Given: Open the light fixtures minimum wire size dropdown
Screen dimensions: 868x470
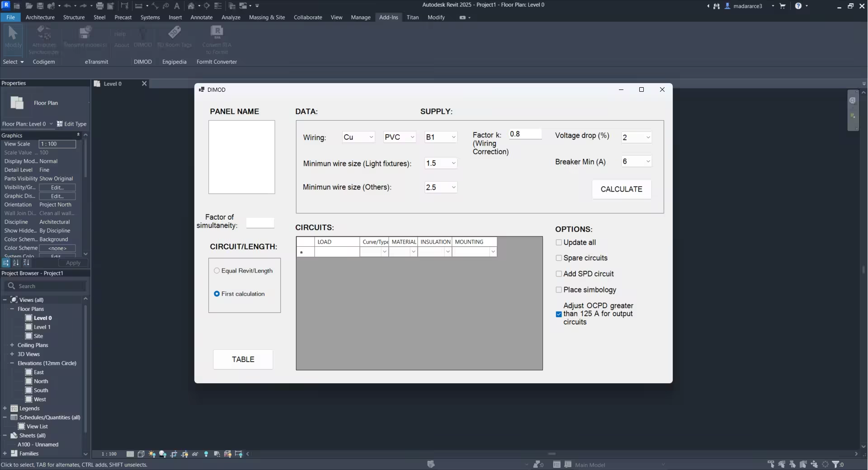Looking at the screenshot, I should point(441,163).
